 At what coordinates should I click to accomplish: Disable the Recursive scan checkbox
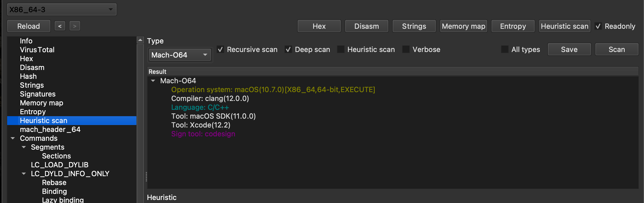[220, 50]
